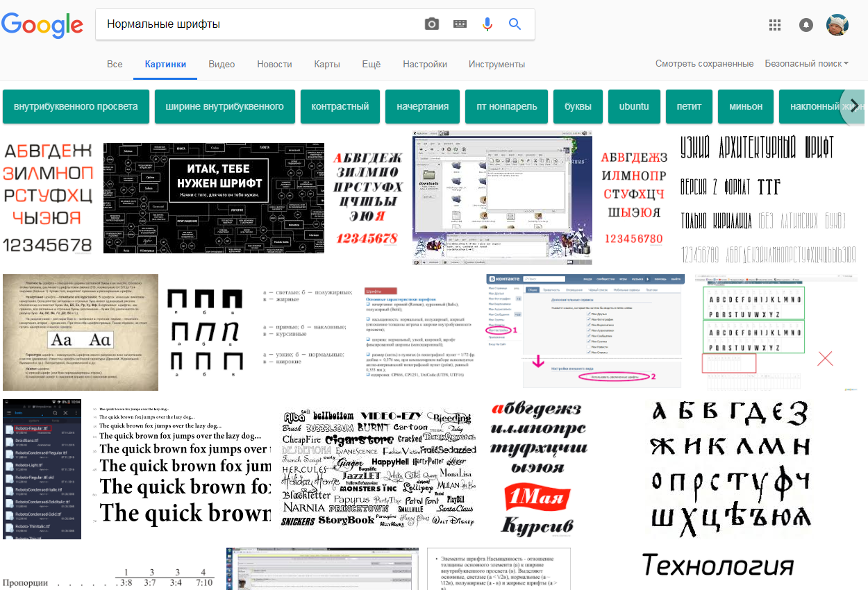Open Смотреть сохраненные link

click(704, 62)
